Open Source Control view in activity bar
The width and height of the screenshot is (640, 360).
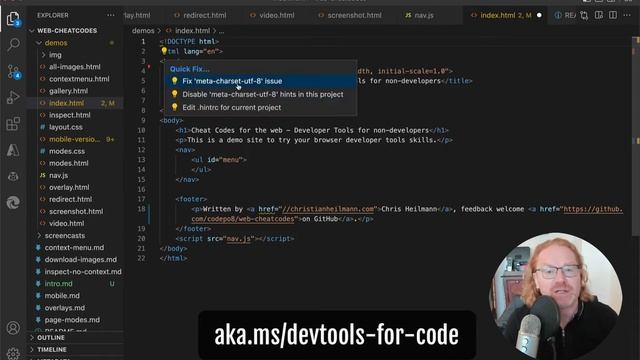pyautogui.click(x=13, y=72)
